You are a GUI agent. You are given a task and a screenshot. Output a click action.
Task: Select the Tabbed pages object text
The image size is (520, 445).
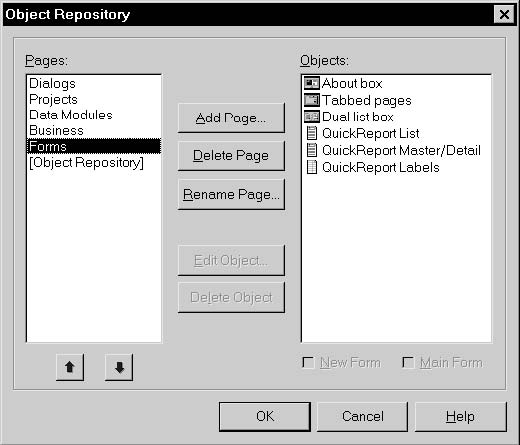[x=367, y=100]
